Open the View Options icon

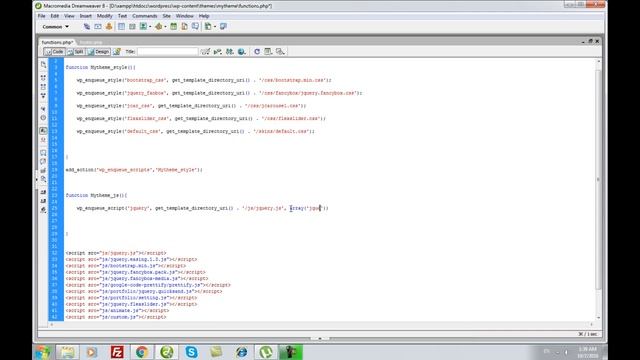[268, 51]
